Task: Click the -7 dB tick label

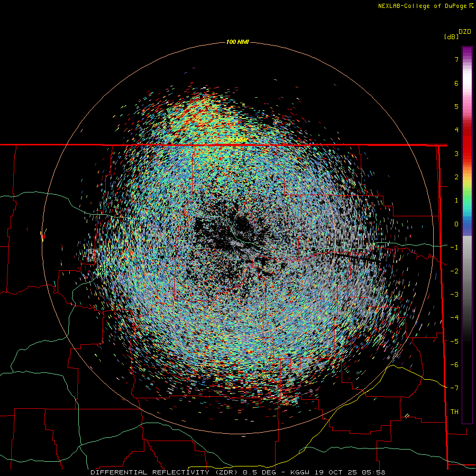Action: [x=454, y=388]
